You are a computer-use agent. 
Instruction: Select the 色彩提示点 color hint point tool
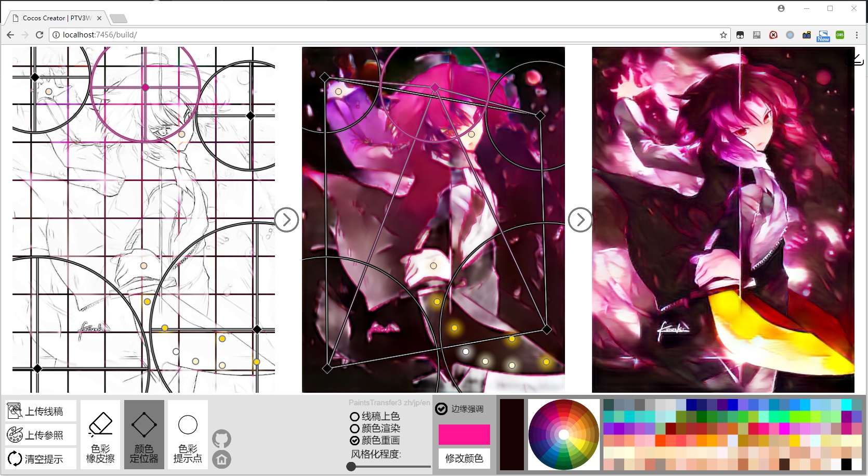[188, 434]
